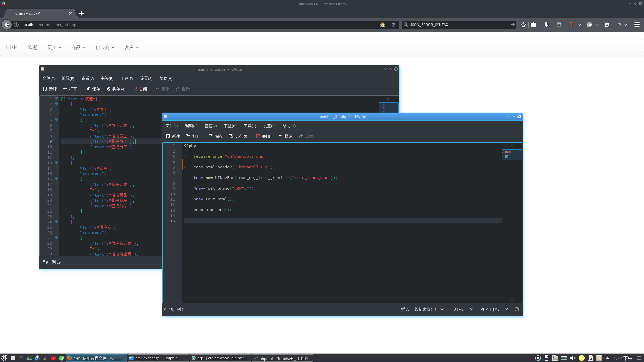Open 文件(F) menu in member_list.php window
Image resolution: width=644 pixels, height=362 pixels.
click(x=171, y=126)
